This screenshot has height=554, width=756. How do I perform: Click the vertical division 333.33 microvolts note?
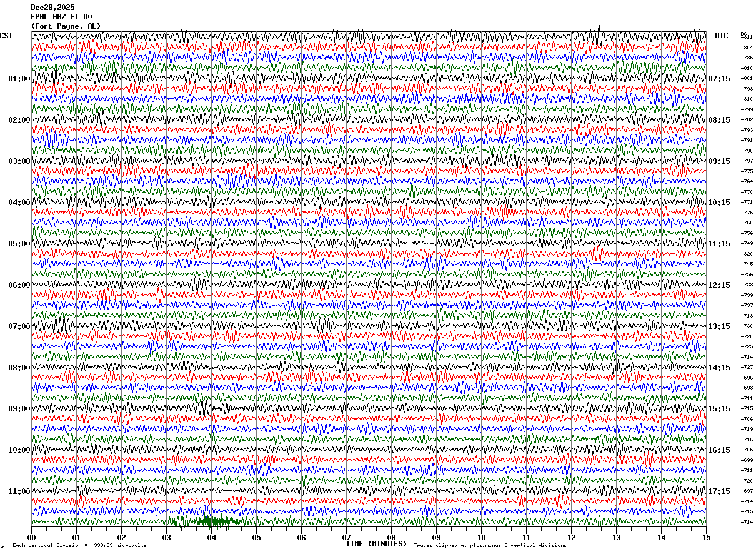pos(79,546)
